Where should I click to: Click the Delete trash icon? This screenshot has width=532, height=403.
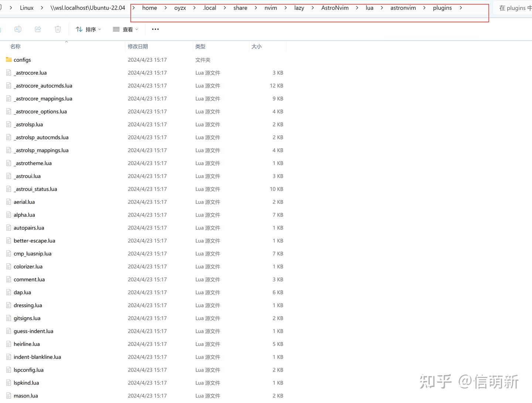pos(58,29)
